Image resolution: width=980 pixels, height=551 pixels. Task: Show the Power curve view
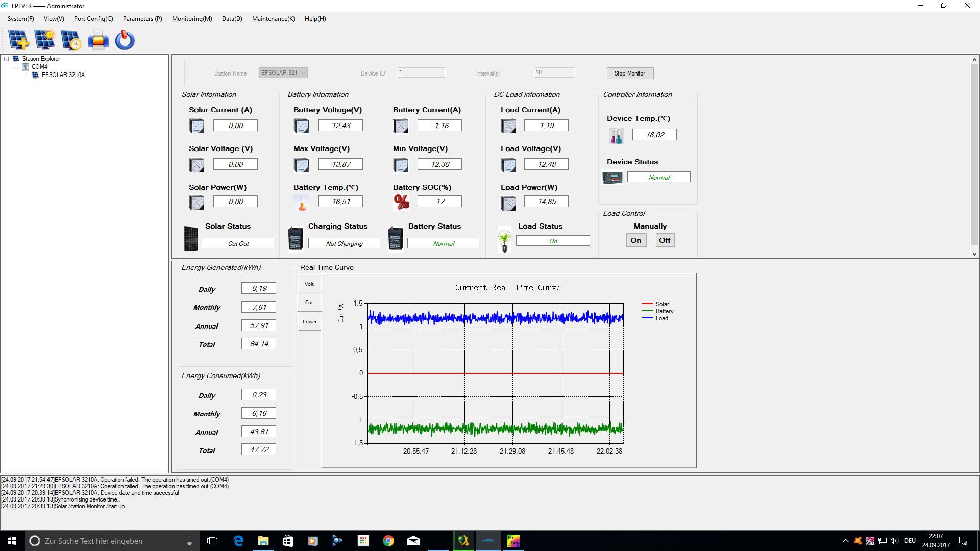pyautogui.click(x=309, y=322)
